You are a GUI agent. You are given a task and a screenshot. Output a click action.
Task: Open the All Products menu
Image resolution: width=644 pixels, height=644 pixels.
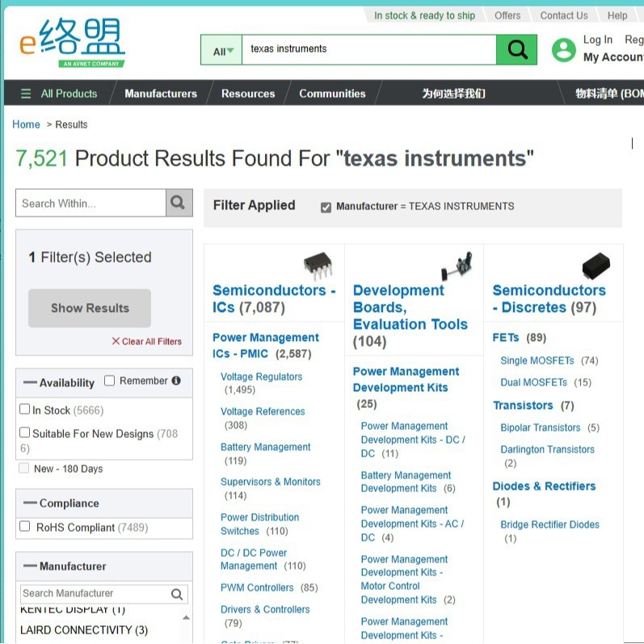coord(69,94)
